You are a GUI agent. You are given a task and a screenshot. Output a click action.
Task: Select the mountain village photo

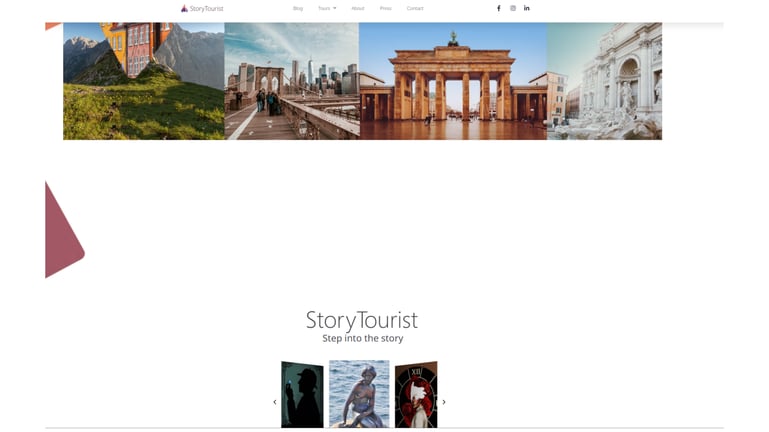(x=144, y=81)
